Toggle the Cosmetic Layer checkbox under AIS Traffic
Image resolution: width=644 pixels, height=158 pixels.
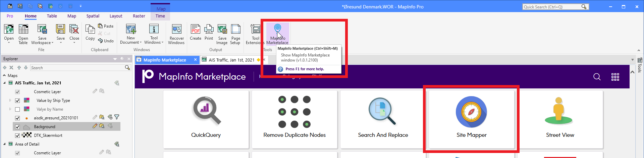pos(17,92)
